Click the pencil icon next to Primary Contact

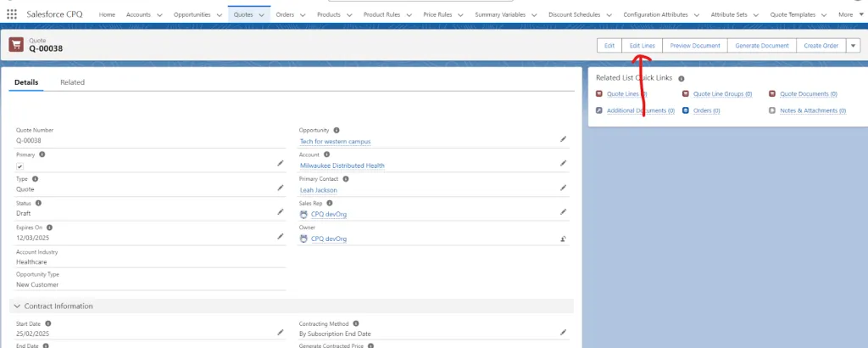563,188
